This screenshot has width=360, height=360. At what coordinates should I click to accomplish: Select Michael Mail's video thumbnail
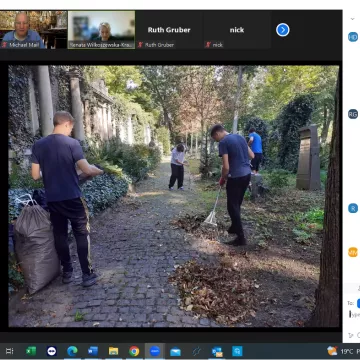(x=33, y=30)
